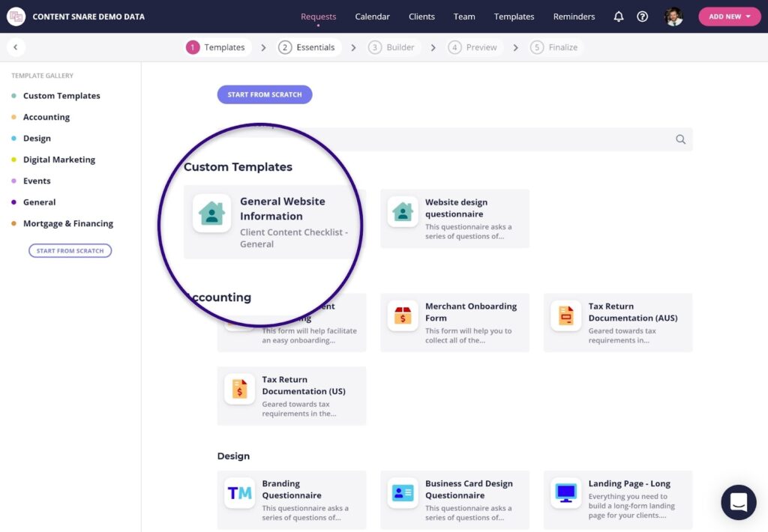Click the Landing Page monitor icon
Image resolution: width=768 pixels, height=532 pixels.
pyautogui.click(x=565, y=493)
